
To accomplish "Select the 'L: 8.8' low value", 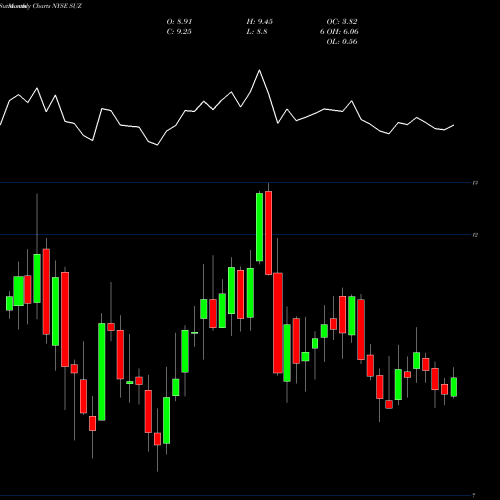I will click(257, 32).
